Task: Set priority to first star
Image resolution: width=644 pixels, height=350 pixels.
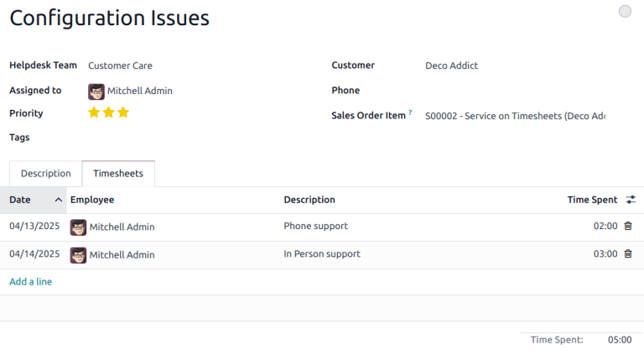Action: [x=94, y=112]
